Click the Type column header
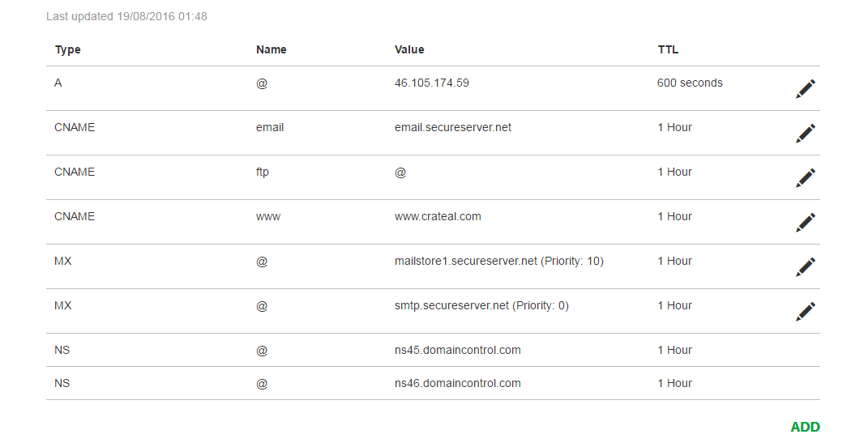This screenshot has width=868, height=447. pos(67,49)
